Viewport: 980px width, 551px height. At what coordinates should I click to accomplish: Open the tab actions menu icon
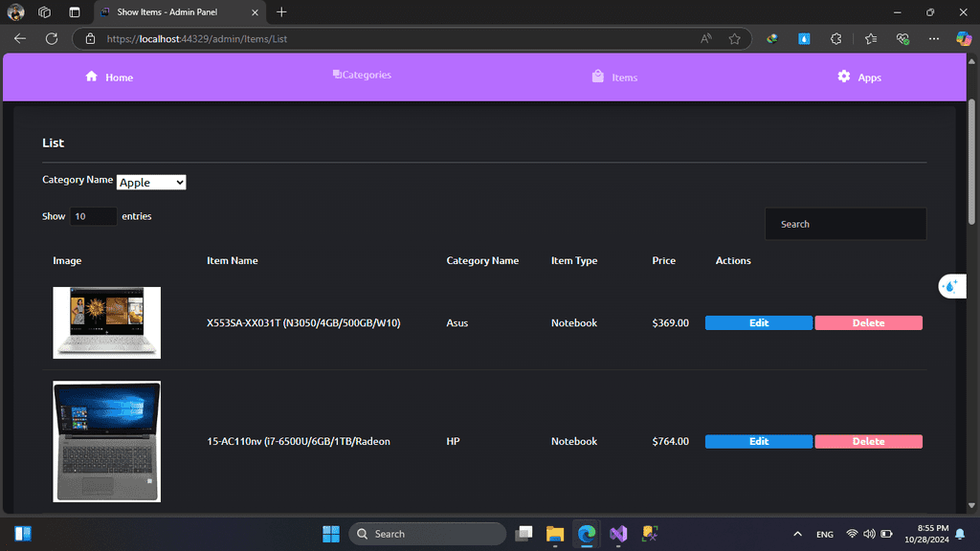click(75, 11)
